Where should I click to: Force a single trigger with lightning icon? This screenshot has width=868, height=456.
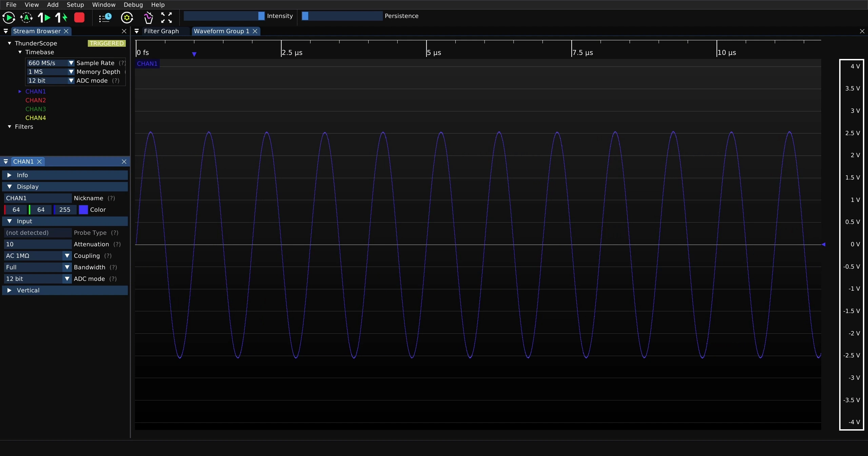coord(61,18)
